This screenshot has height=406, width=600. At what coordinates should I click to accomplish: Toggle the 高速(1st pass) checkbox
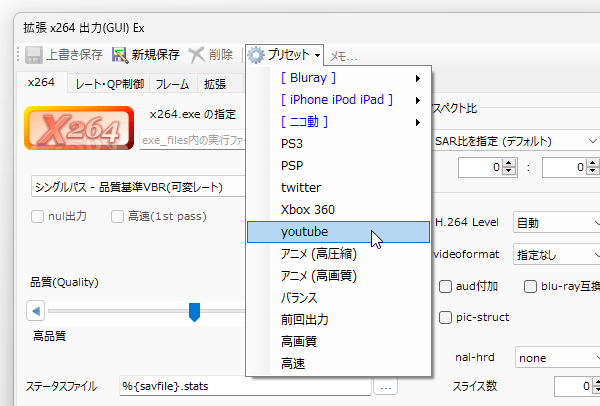(x=117, y=217)
